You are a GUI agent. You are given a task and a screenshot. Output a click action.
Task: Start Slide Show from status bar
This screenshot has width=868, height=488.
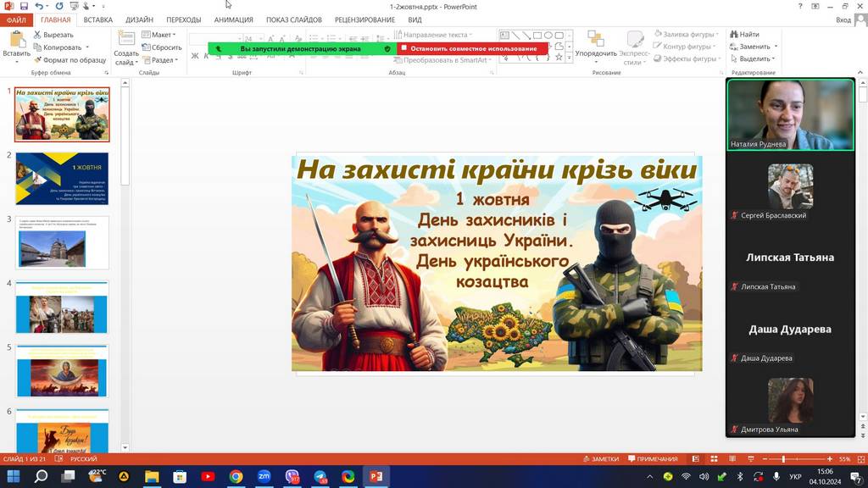point(751,458)
